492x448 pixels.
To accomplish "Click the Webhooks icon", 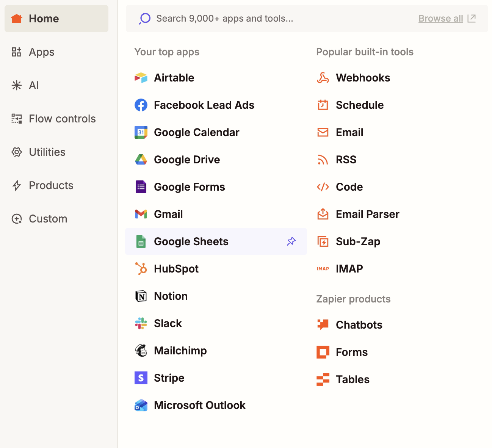I will [323, 78].
